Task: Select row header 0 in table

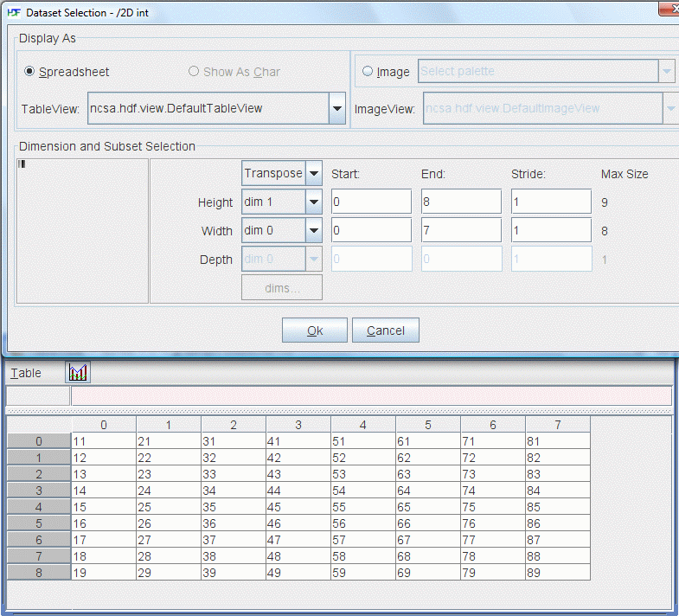Action: 39,441
